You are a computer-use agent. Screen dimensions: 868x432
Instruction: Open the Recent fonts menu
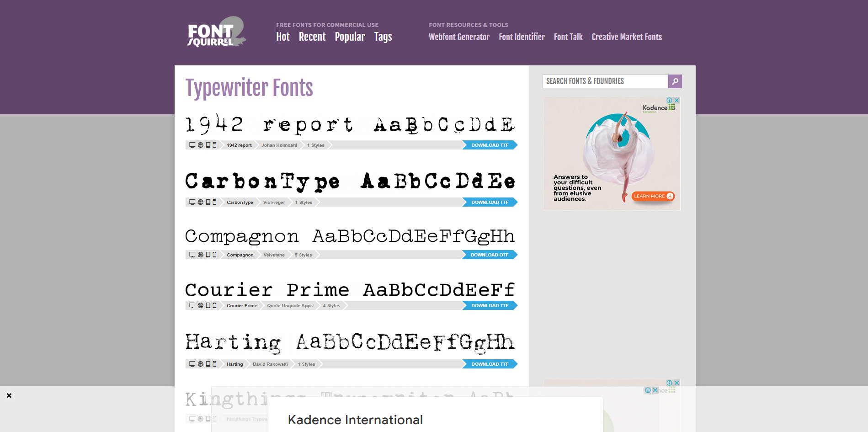312,37
